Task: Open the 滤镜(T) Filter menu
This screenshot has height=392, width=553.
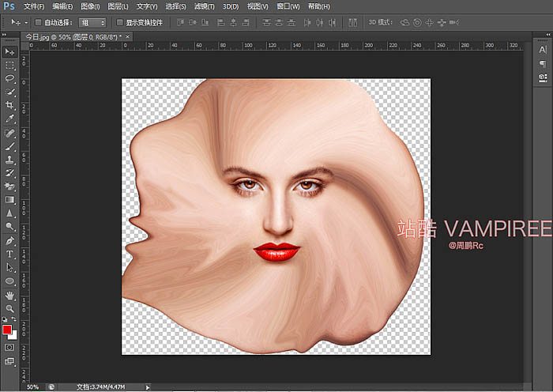Action: click(x=204, y=6)
